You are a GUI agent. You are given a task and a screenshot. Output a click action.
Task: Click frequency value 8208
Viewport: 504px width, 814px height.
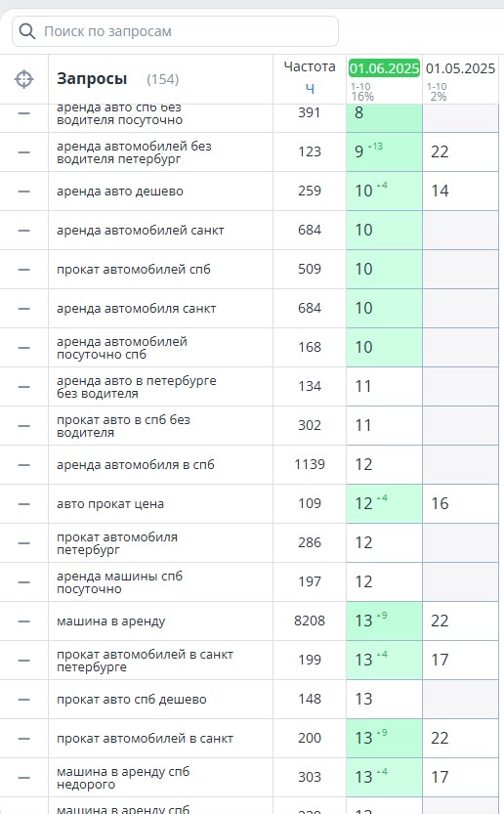(310, 621)
